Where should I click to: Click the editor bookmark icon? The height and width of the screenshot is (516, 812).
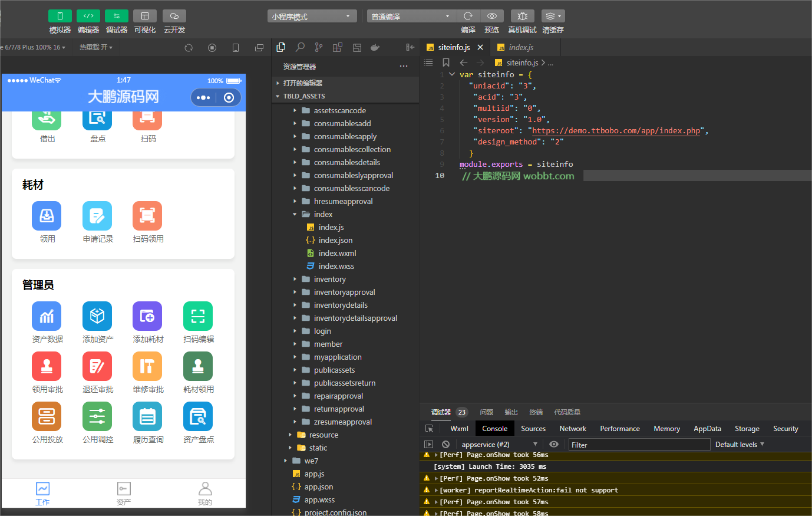point(446,63)
